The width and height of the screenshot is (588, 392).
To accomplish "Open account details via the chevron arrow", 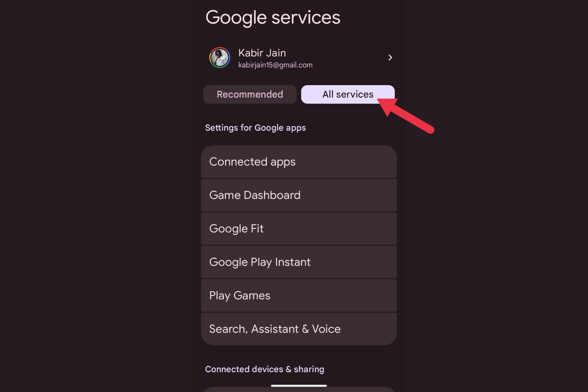I will click(390, 58).
